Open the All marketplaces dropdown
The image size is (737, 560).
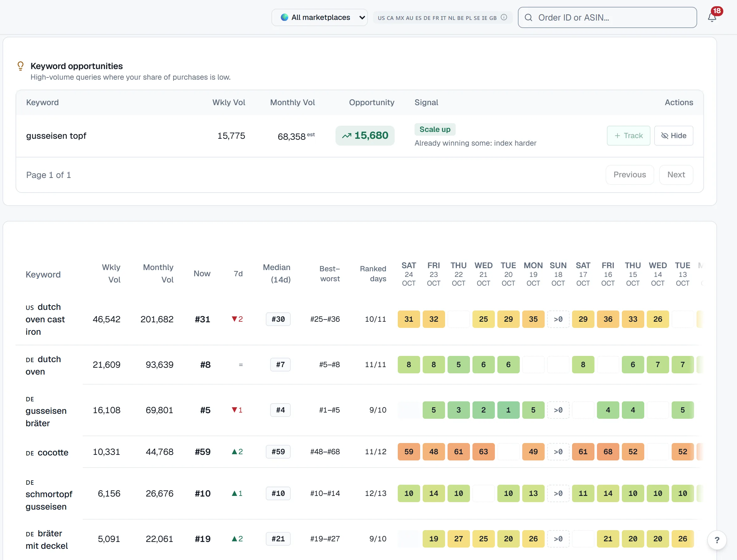pos(319,17)
